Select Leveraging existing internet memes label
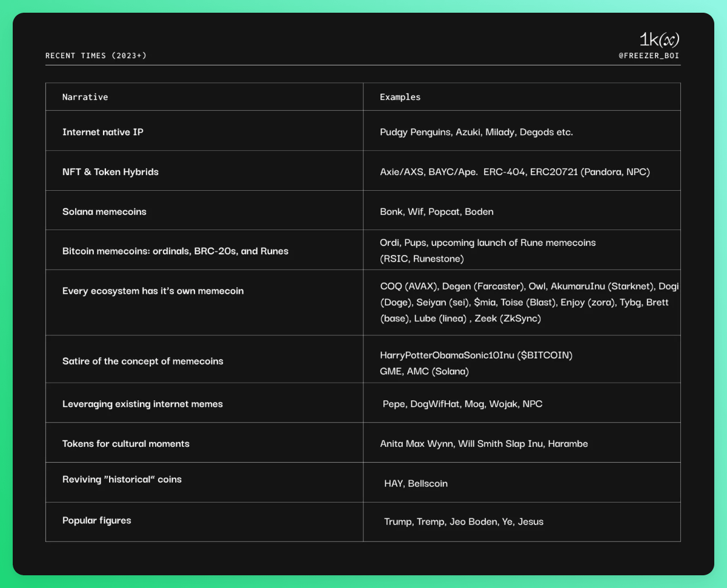Image resolution: width=727 pixels, height=588 pixels. (x=142, y=403)
